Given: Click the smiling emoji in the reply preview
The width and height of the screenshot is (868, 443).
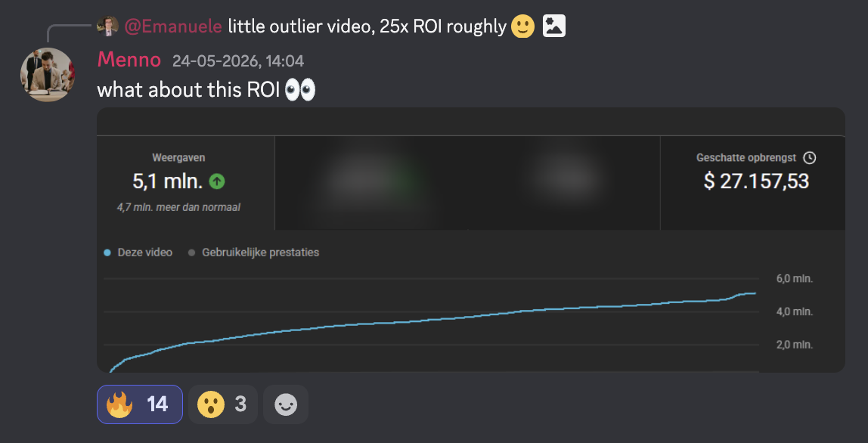Looking at the screenshot, I should [522, 26].
